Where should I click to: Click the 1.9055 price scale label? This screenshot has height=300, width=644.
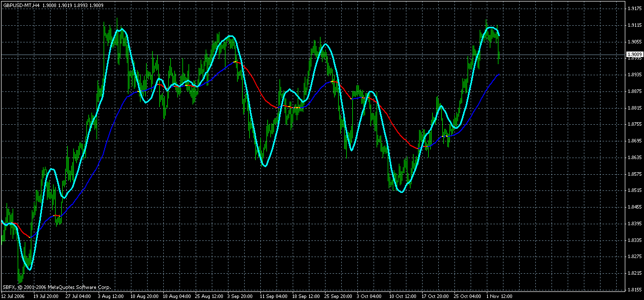click(x=634, y=42)
